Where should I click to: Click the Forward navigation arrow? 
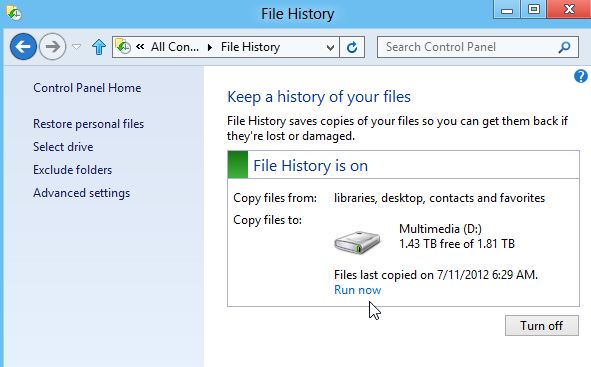point(52,47)
